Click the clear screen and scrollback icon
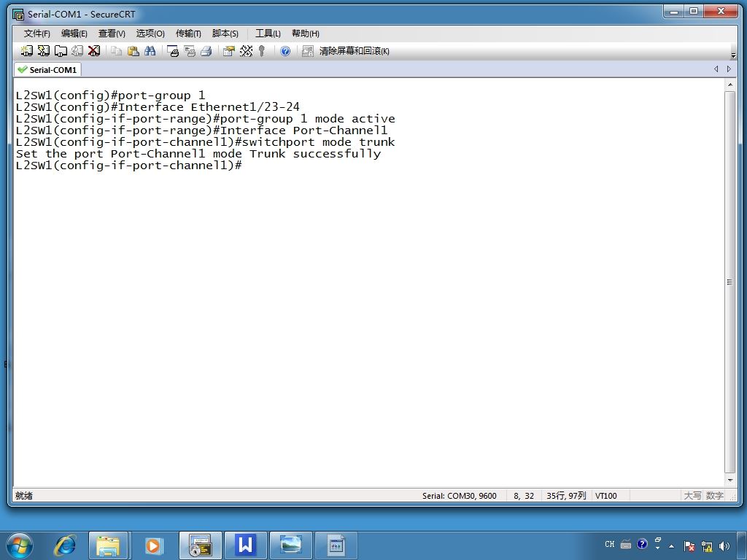 coord(308,51)
